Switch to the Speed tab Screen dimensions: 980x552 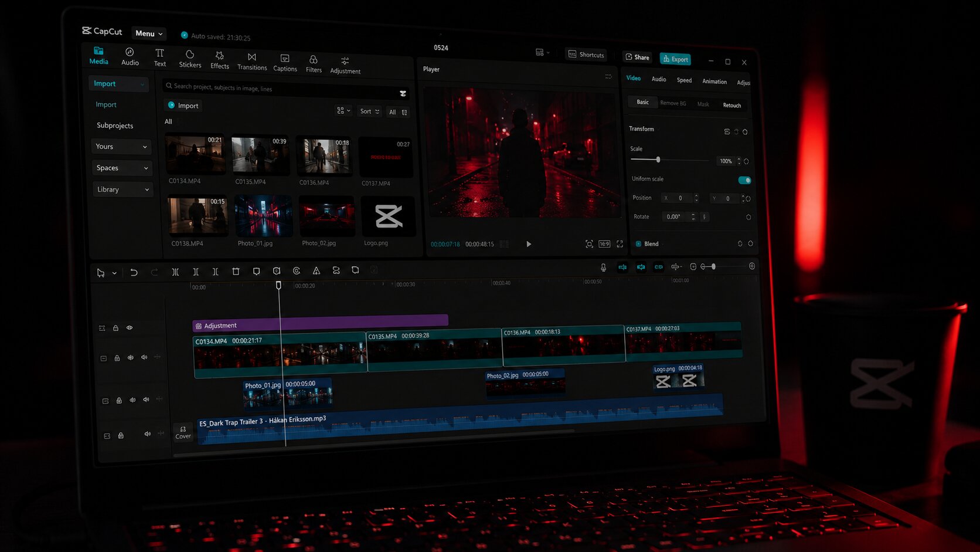click(x=684, y=80)
